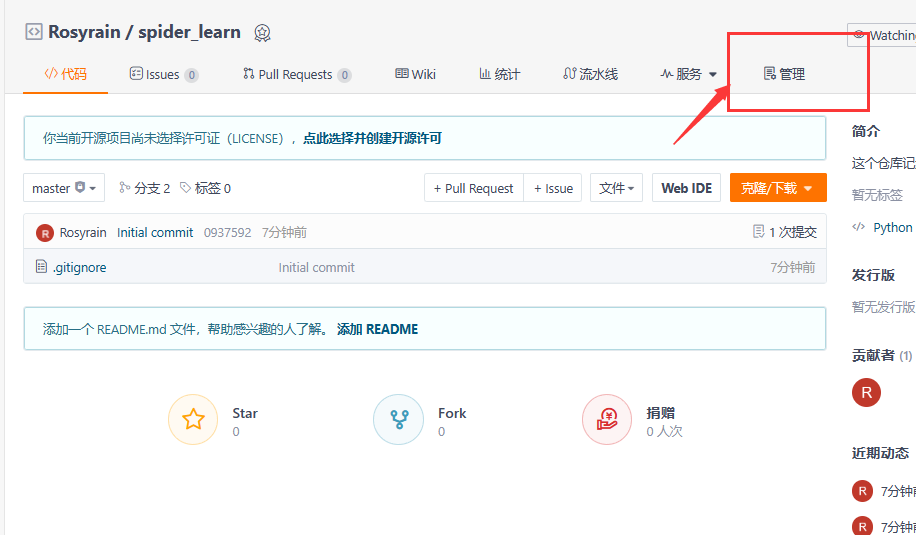Click the commits icon beside 1 次提交

758,232
